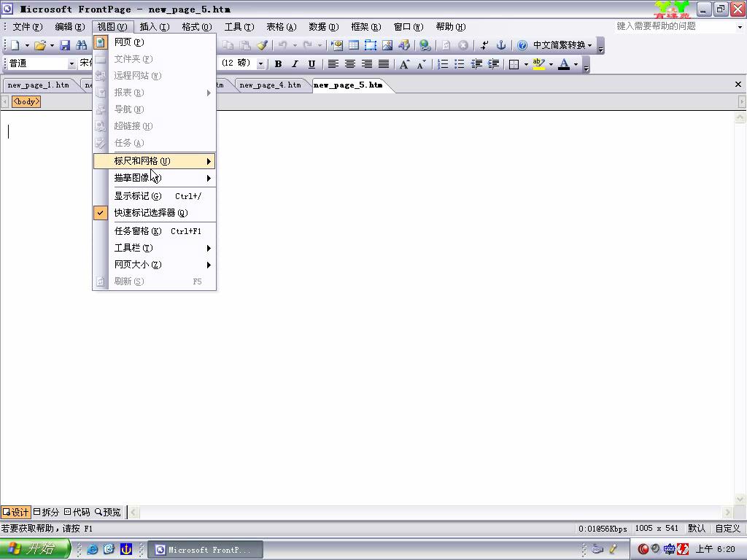Open the 文件 (File) menu

tap(27, 27)
